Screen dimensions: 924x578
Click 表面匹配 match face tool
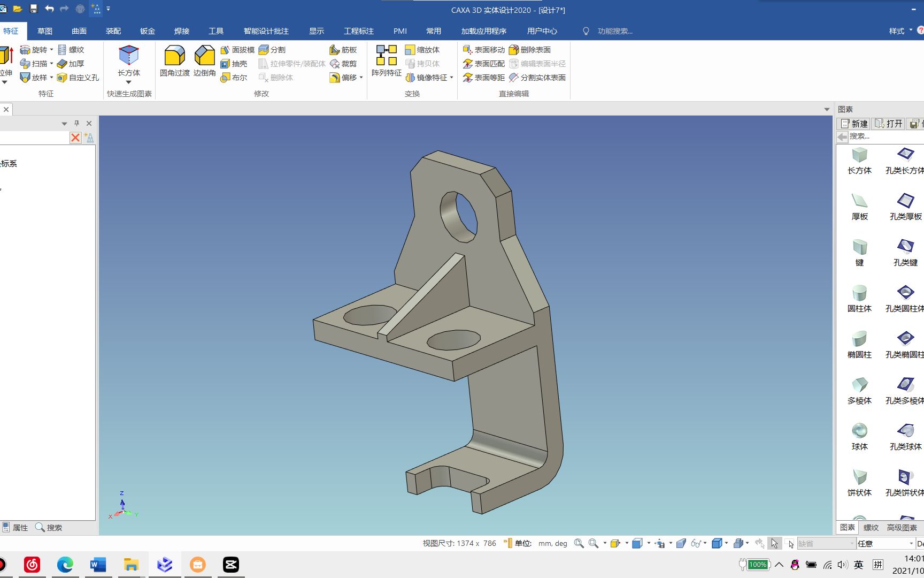pyautogui.click(x=484, y=64)
